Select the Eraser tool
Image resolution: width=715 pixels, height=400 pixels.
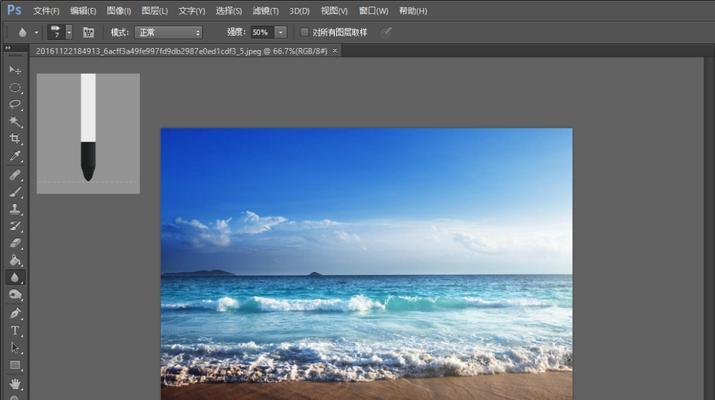(15, 244)
